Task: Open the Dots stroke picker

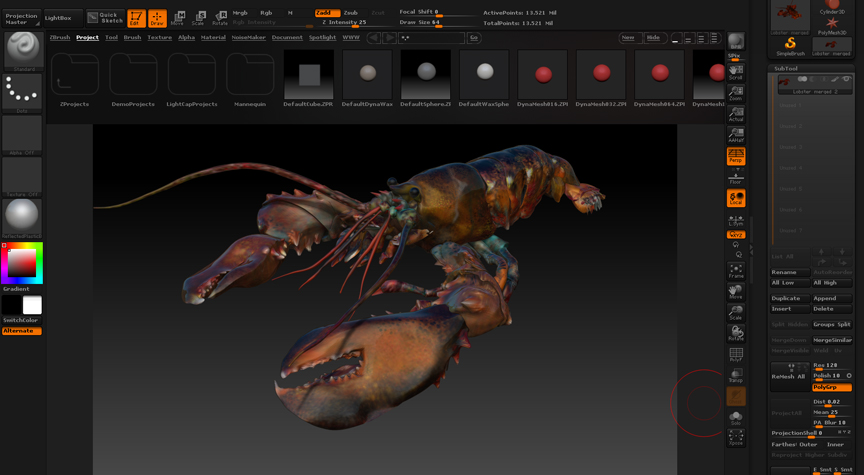Action: point(23,94)
